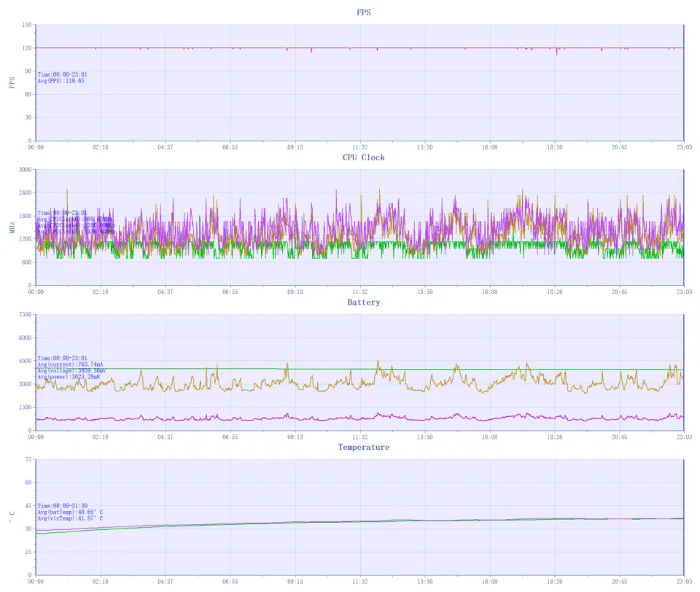The image size is (700, 592).
Task: Click the 75 value on Temperature y-axis
Action: click(x=28, y=460)
